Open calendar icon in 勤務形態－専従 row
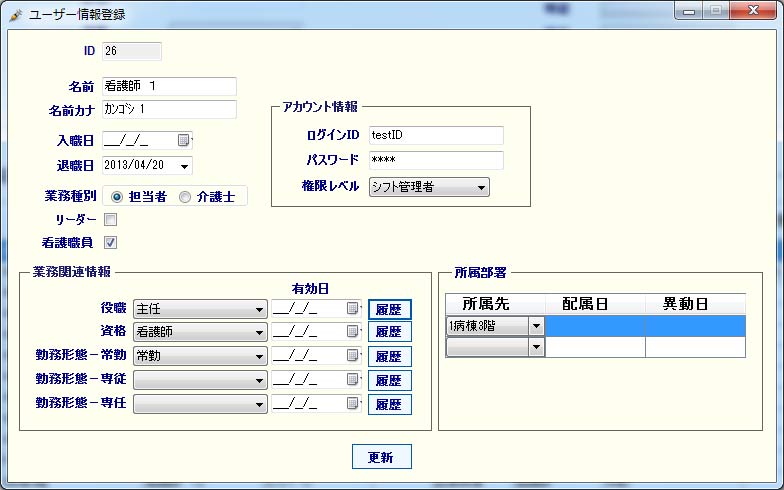Viewport: 784px width, 490px height. (352, 380)
